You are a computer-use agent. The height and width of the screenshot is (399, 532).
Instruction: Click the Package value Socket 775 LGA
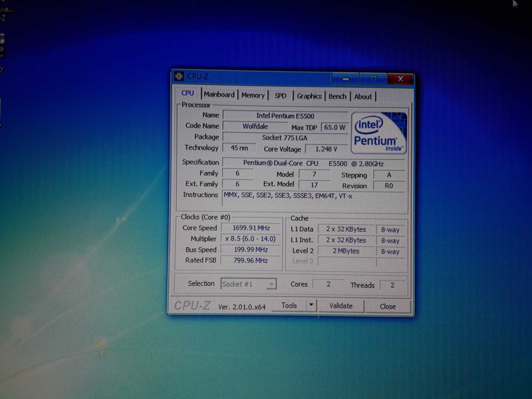(285, 138)
